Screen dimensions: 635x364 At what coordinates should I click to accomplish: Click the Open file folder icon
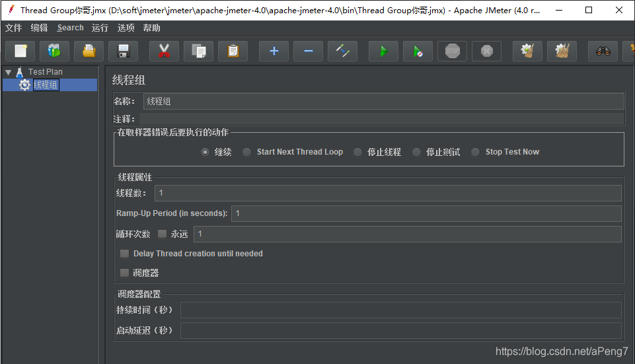(89, 51)
